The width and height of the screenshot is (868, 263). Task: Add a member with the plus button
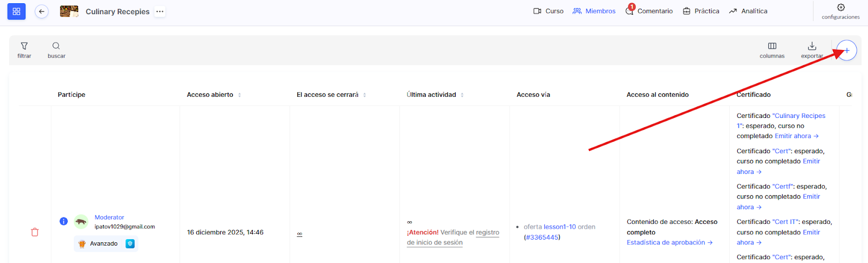(x=846, y=51)
